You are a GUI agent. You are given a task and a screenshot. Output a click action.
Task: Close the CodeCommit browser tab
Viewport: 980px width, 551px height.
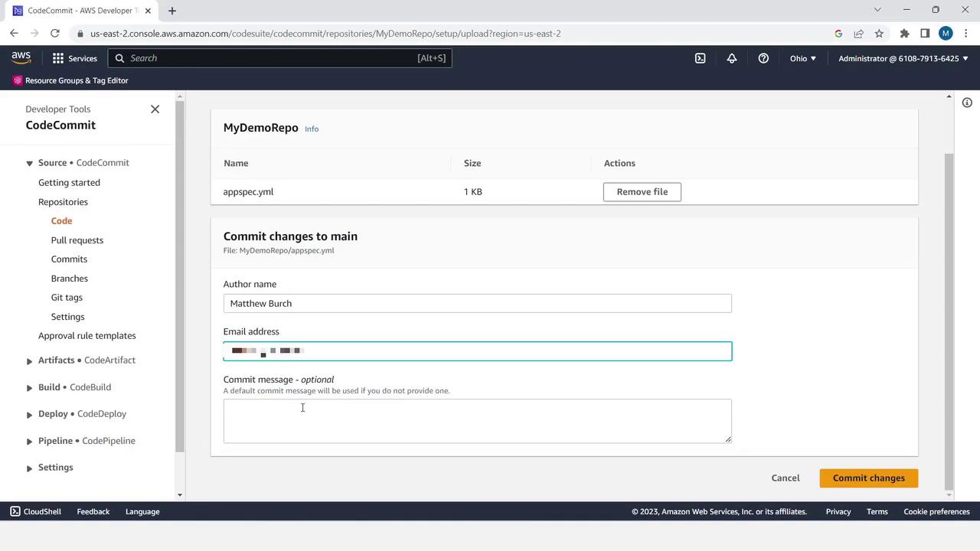(148, 11)
